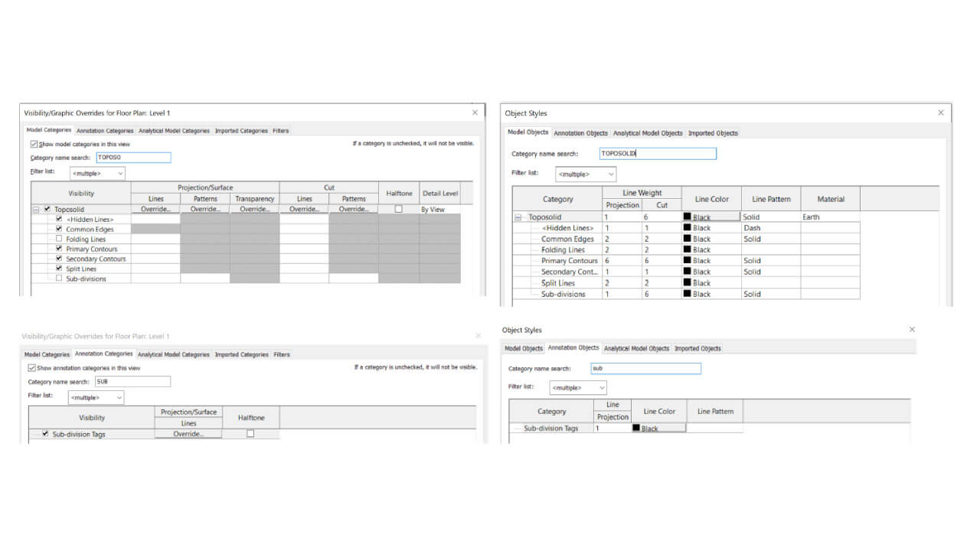Click Detail Level column header
The image size is (980, 551).
pos(440,194)
